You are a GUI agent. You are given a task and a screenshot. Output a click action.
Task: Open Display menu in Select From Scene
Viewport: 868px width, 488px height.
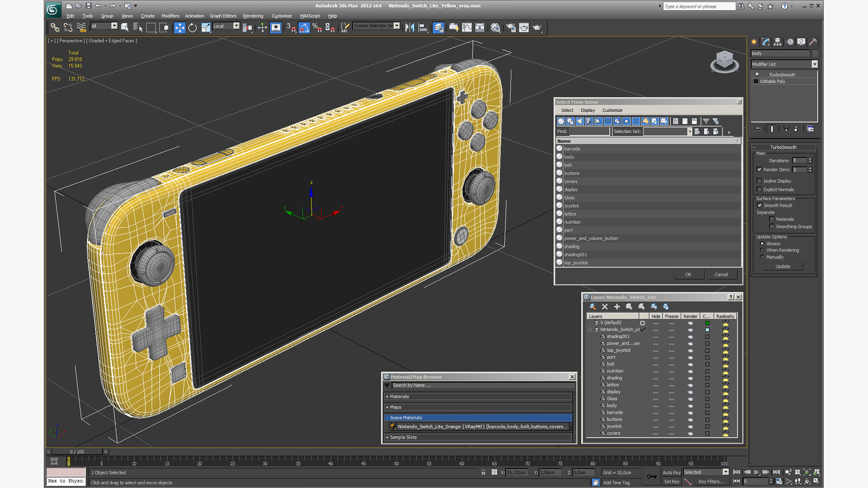588,110
